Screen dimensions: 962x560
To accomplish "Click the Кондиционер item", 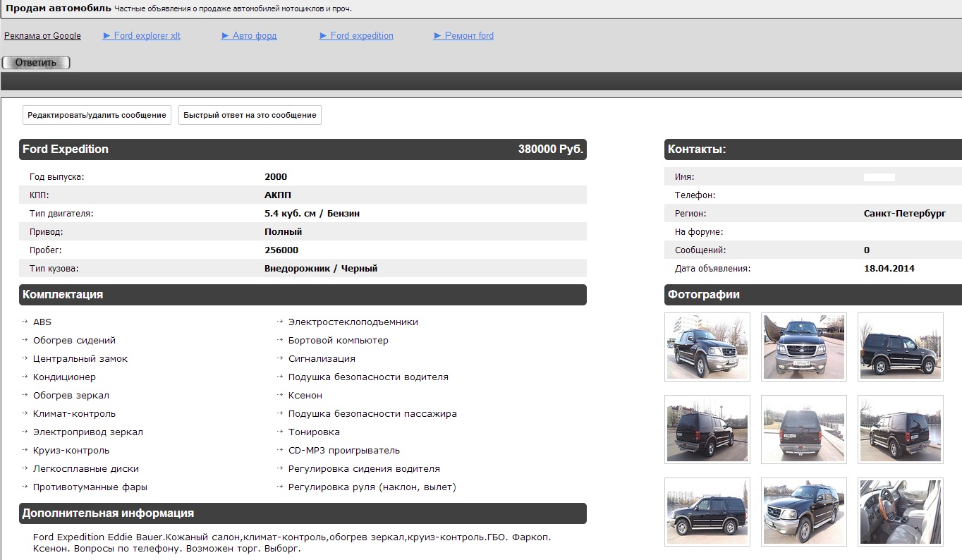I will [x=64, y=377].
